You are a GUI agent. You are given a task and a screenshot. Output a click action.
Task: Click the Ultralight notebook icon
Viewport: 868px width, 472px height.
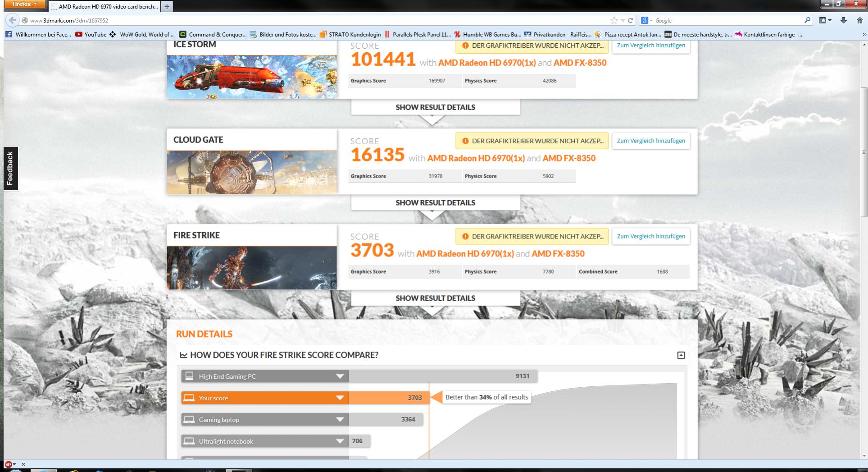pos(189,441)
